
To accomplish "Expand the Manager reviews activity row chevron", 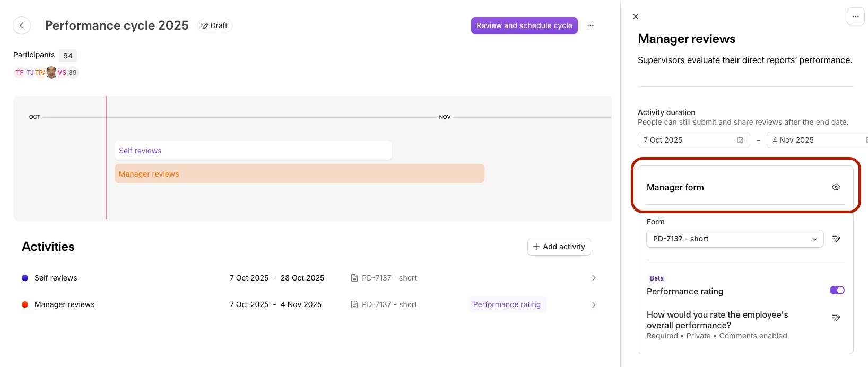I will [594, 305].
